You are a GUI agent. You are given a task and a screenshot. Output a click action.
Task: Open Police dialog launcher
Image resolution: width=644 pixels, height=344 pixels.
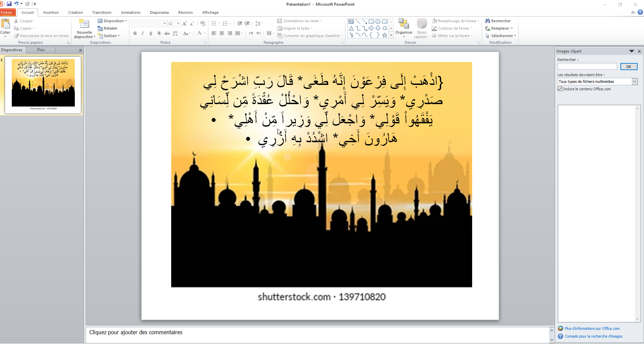tap(205, 43)
